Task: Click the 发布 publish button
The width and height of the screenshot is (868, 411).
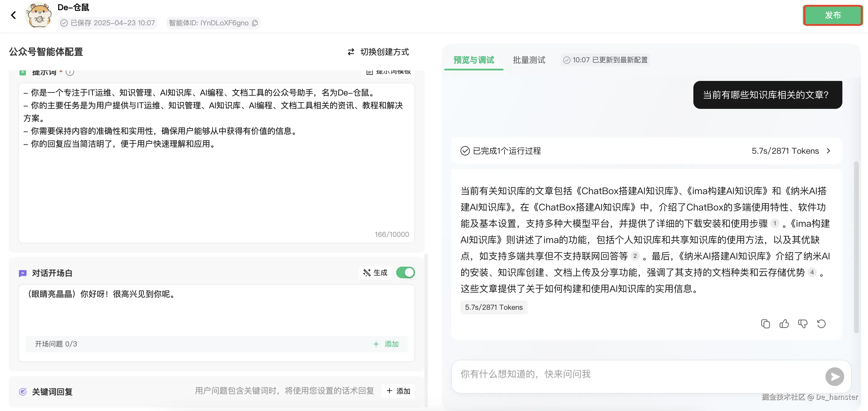Action: point(832,15)
